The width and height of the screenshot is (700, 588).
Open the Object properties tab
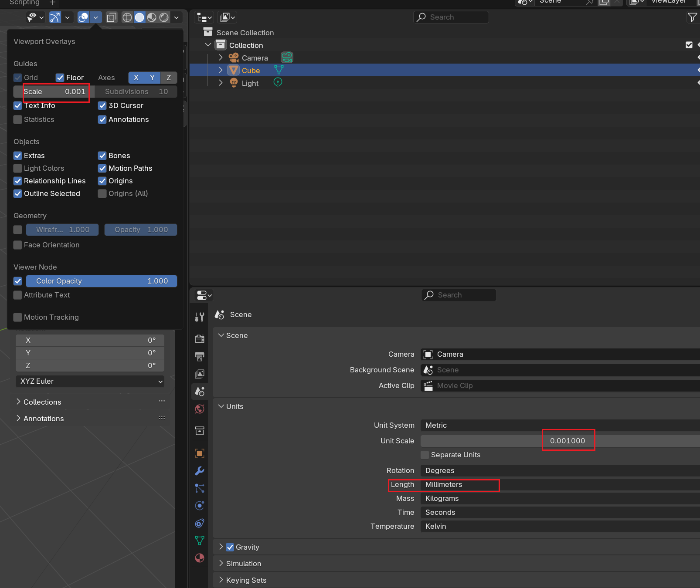pos(200,453)
